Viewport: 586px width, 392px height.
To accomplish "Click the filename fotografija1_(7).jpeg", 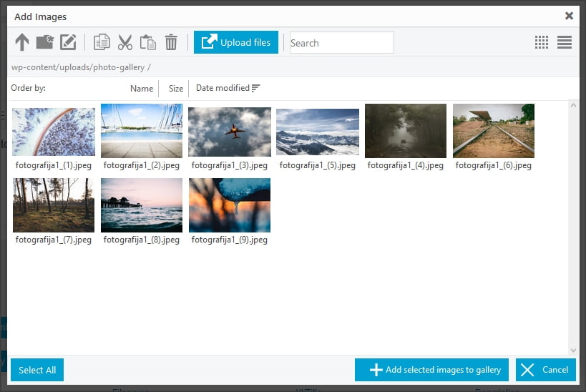I will pos(54,240).
